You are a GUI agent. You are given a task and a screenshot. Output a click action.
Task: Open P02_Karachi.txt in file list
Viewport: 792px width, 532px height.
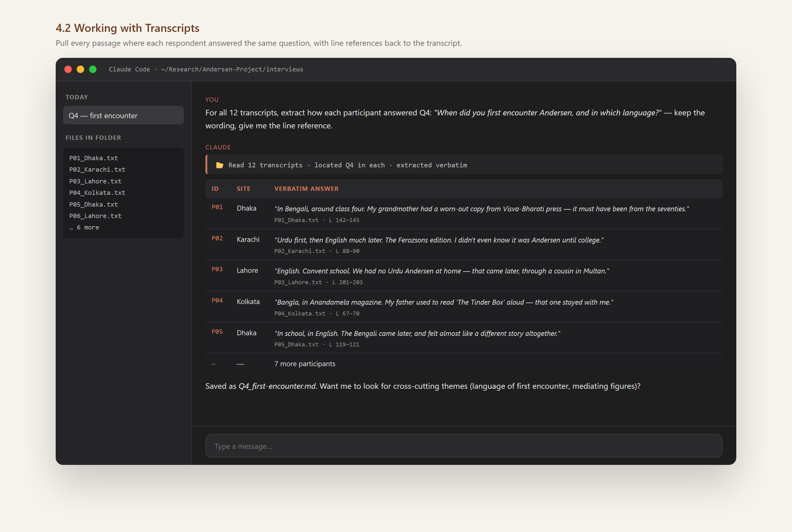click(97, 170)
